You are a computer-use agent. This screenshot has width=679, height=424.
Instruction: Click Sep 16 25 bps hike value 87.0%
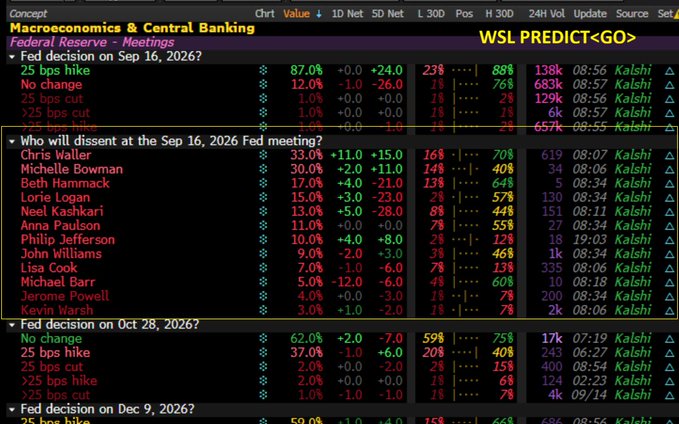(306, 70)
